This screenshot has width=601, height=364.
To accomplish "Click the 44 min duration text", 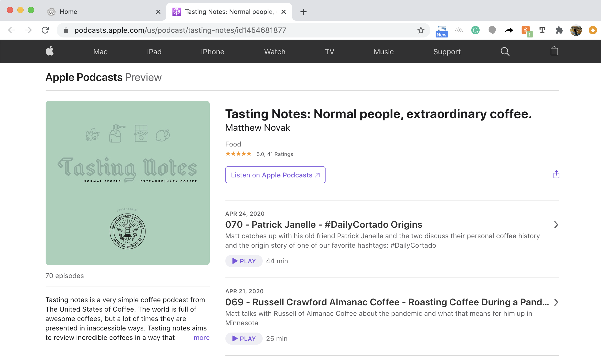I will click(x=277, y=261).
